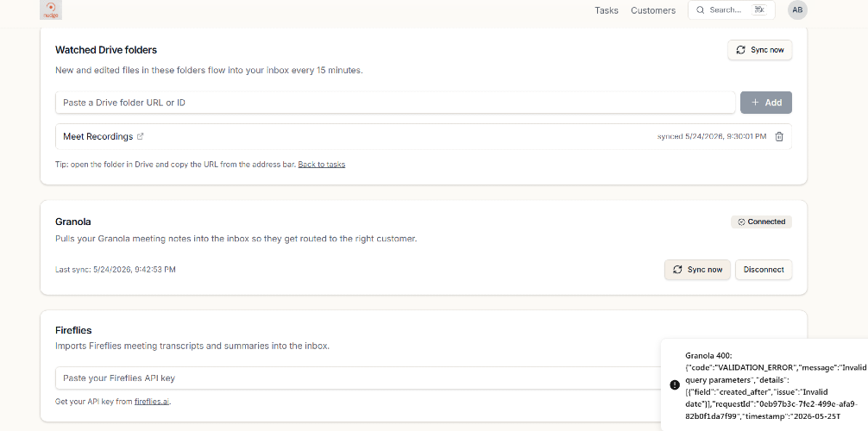Focus the Fireflies API key field
Viewport: 868px width, 431px height.
click(x=359, y=378)
